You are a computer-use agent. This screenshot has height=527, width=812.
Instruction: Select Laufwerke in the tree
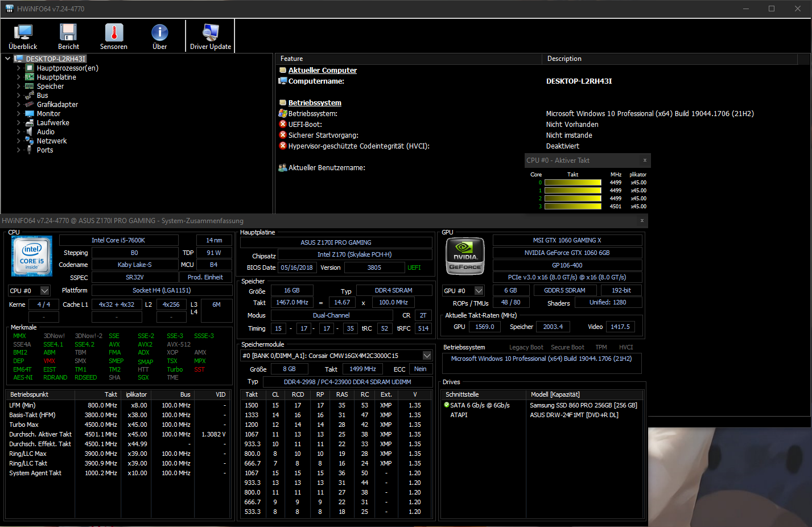tap(53, 123)
